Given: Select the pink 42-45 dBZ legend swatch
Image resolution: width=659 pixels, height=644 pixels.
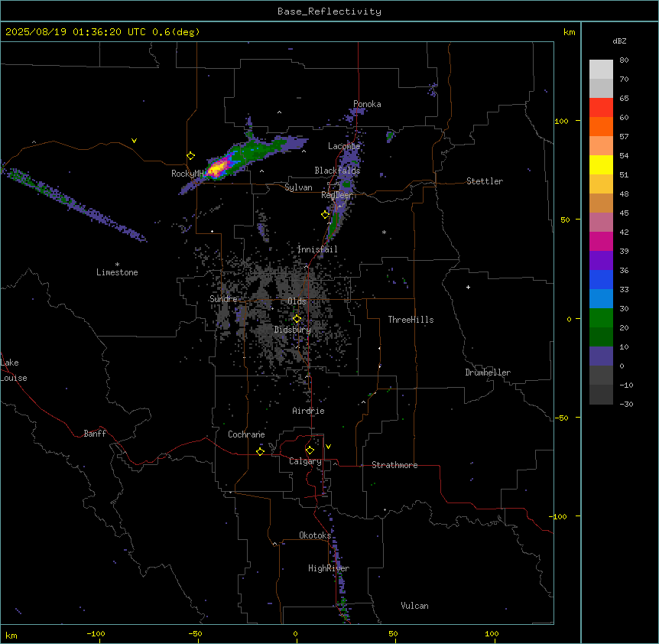Looking at the screenshot, I should coord(601,223).
